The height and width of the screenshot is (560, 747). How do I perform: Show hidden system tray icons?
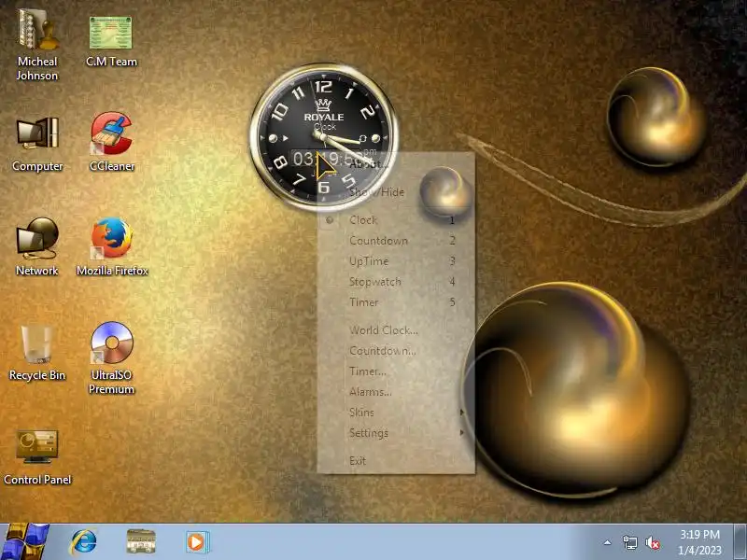coord(608,542)
